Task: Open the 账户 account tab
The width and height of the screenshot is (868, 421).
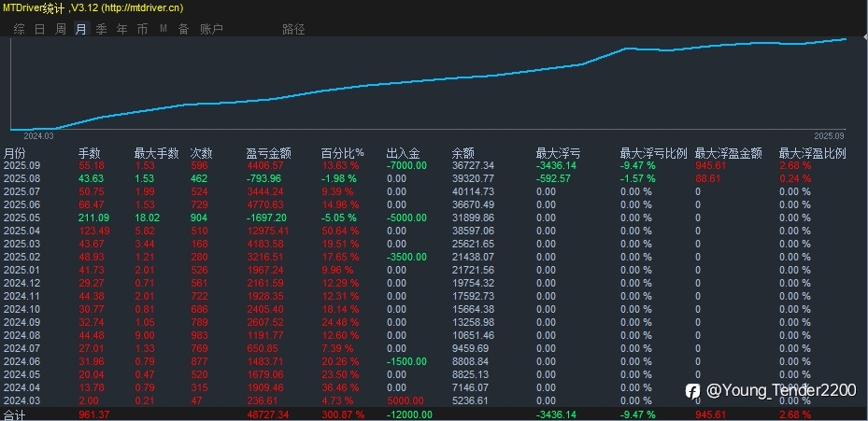Action: (211, 29)
